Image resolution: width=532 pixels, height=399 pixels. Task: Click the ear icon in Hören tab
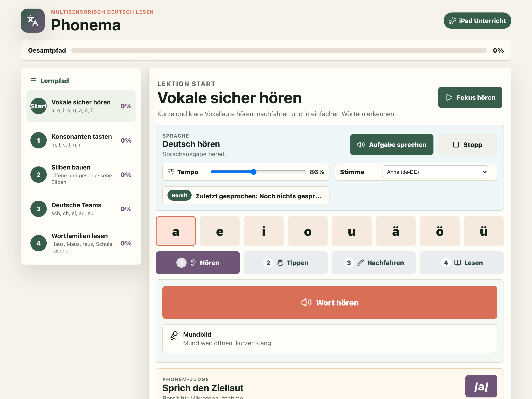[193, 263]
